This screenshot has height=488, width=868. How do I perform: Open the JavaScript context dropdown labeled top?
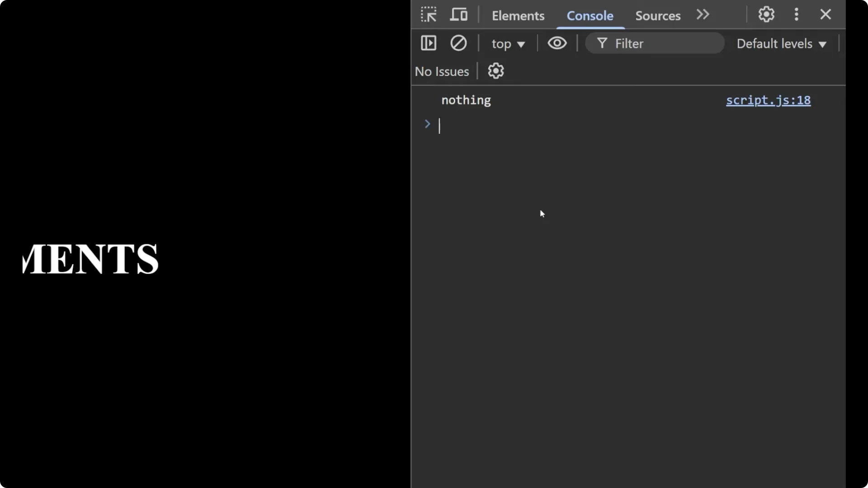tap(508, 43)
